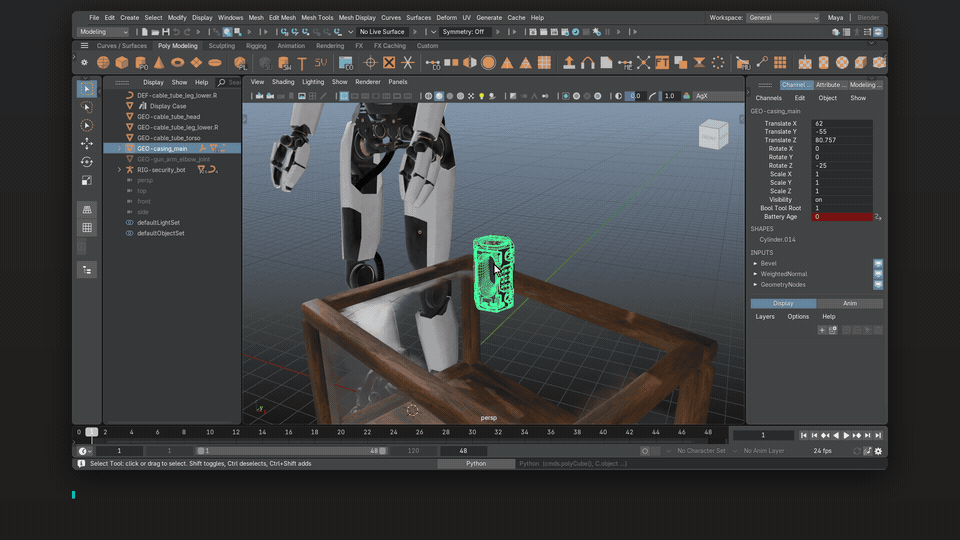This screenshot has height=540, width=960.
Task: Create a poly cylinder from the shelf
Action: click(141, 62)
